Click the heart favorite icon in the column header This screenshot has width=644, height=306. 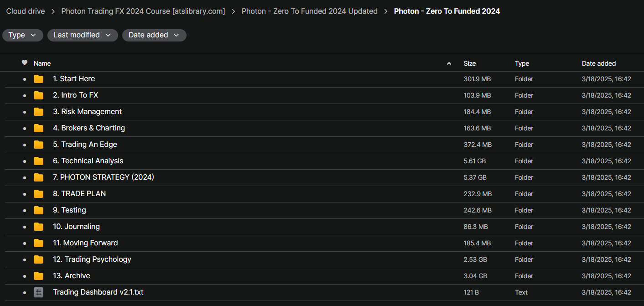click(25, 63)
